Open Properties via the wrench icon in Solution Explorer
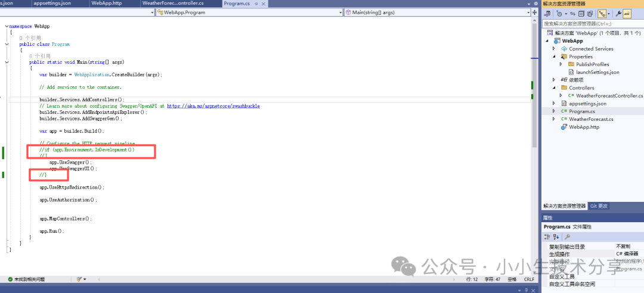 tap(618, 13)
